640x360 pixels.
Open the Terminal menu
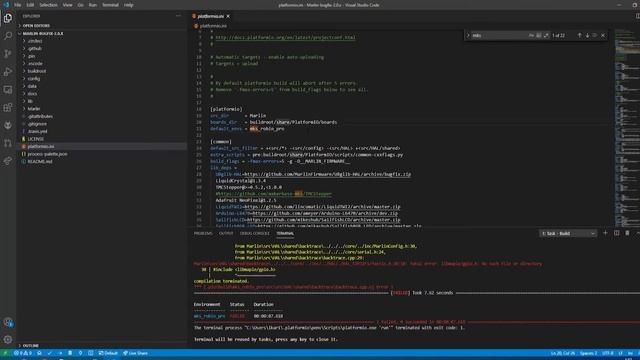(110, 5)
